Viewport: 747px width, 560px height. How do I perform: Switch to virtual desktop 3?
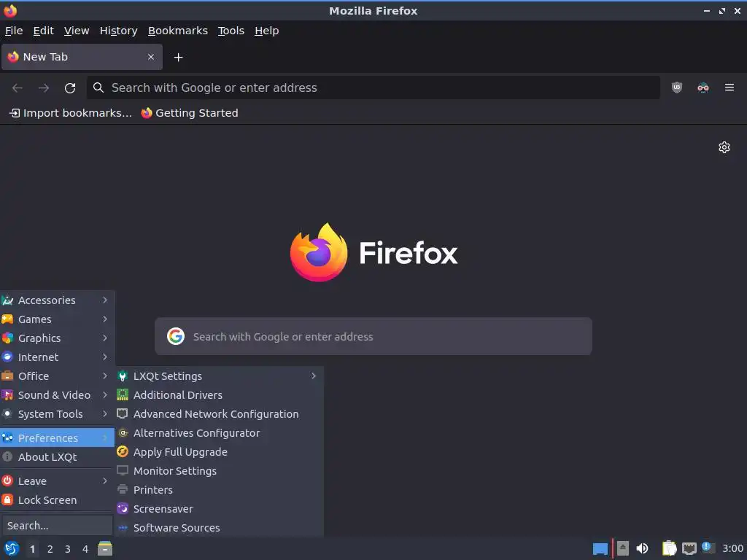pyautogui.click(x=68, y=549)
